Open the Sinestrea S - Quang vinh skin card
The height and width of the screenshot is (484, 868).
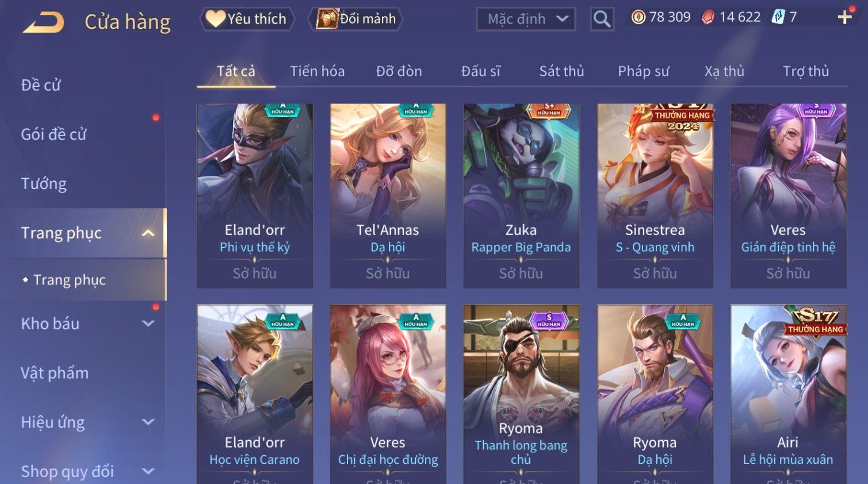click(655, 195)
